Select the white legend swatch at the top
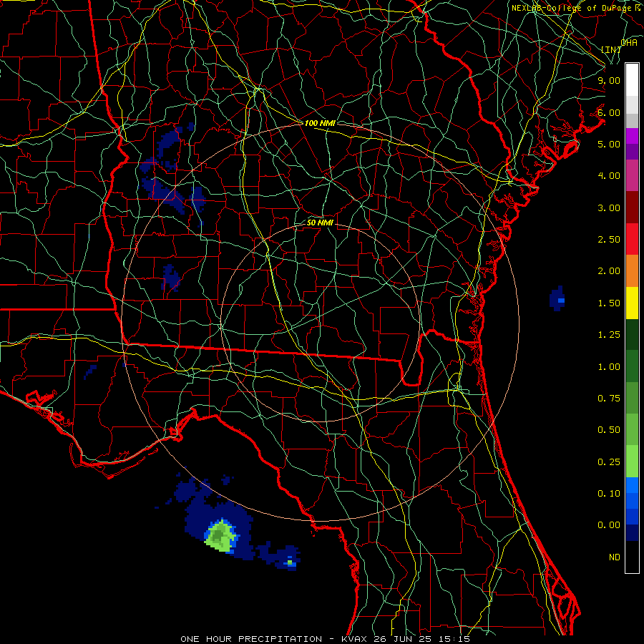Screen dimensions: 644x644 click(x=632, y=80)
